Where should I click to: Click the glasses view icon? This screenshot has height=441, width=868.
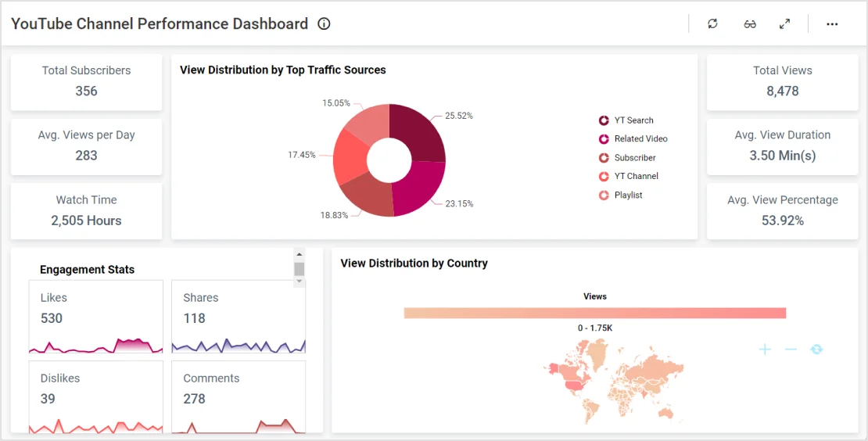[750, 23]
